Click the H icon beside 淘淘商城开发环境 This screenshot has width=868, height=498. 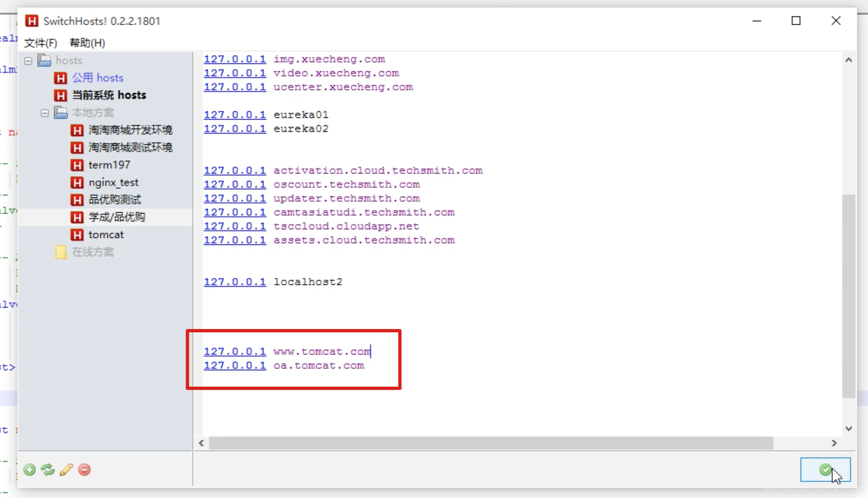(x=77, y=130)
